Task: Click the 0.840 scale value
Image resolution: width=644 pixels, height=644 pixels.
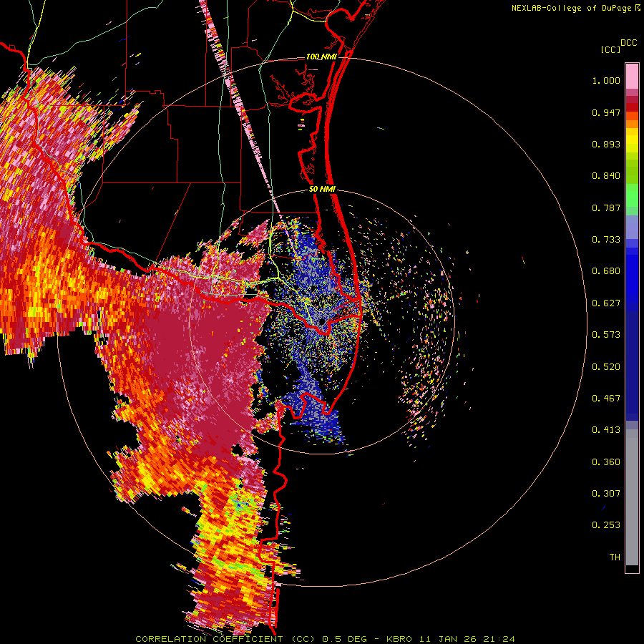Action: 606,176
